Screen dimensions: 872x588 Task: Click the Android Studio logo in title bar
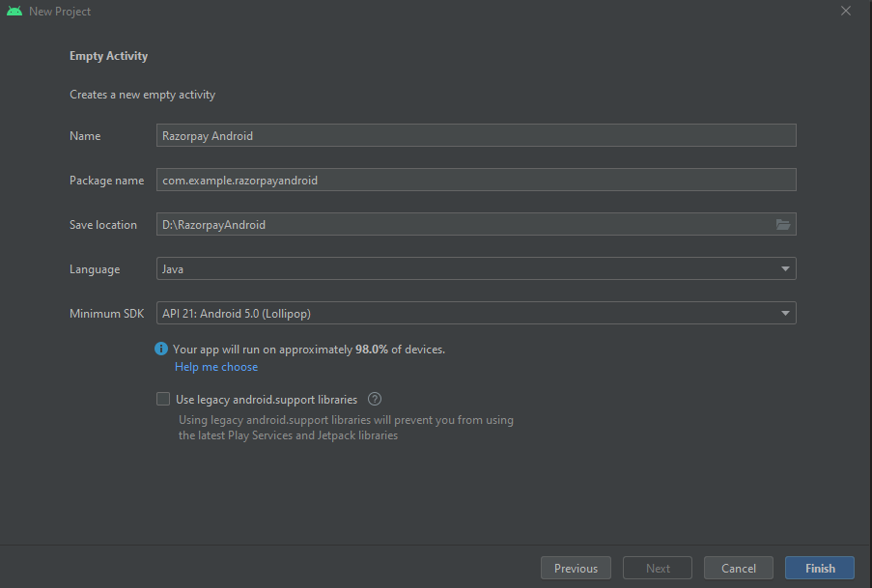click(x=14, y=11)
